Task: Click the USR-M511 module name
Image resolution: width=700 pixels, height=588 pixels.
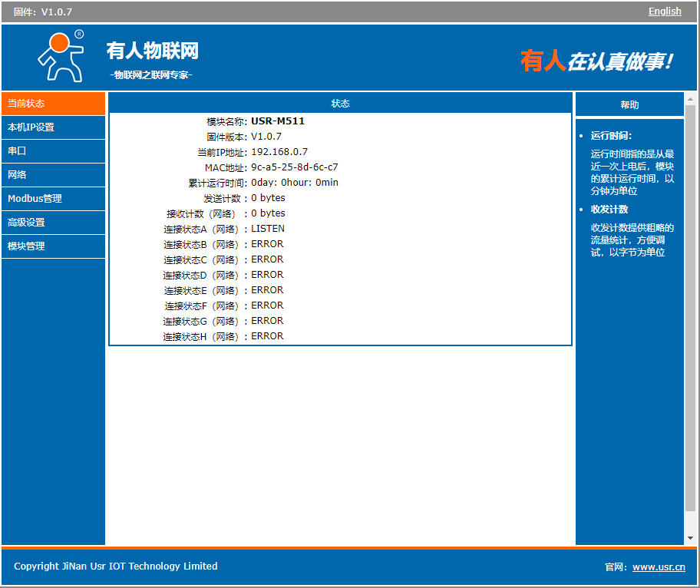Action: pos(278,121)
